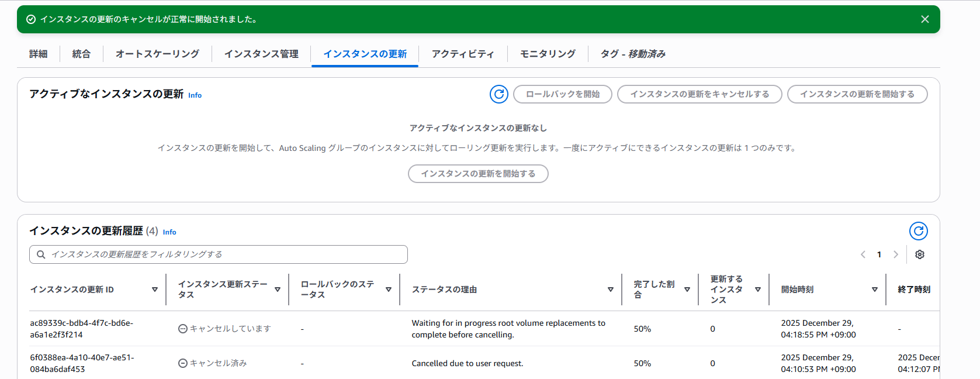This screenshot has width=980, height=379.
Task: Sort by ステータスの理由 column
Action: [x=610, y=290]
